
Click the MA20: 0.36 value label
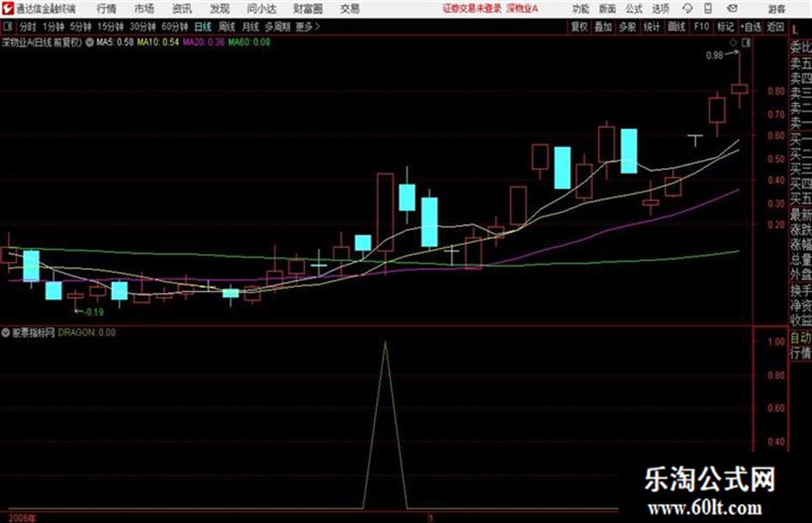(x=204, y=42)
